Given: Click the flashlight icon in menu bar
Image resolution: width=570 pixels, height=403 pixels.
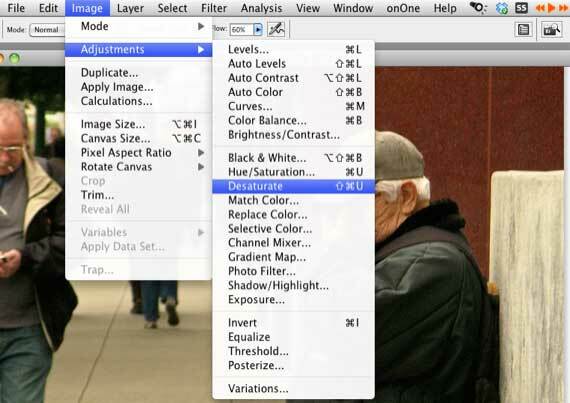Looking at the screenshot, I should tap(478, 8).
